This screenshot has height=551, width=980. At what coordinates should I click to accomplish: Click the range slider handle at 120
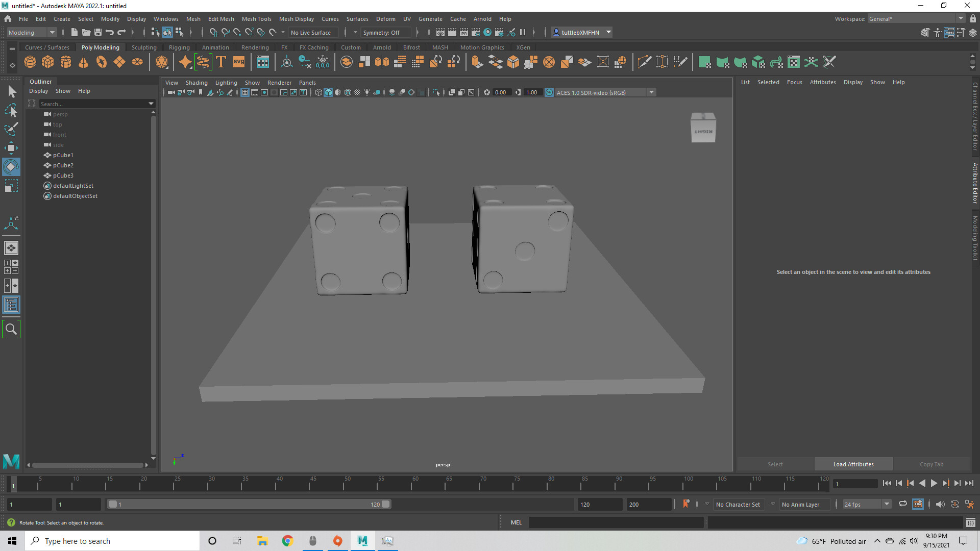(386, 504)
